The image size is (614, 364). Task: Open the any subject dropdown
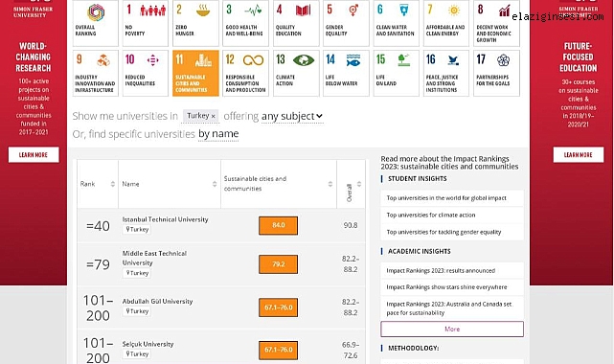pos(292,116)
